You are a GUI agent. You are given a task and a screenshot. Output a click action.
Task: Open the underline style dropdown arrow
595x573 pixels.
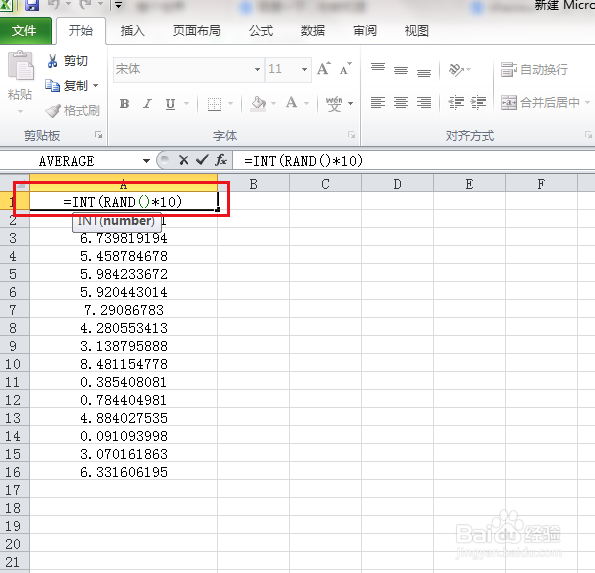tap(186, 103)
